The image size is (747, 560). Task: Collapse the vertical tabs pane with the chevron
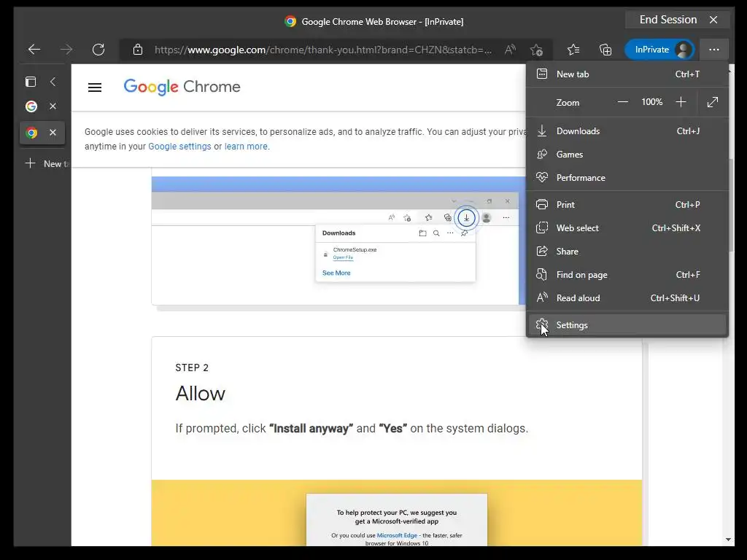pyautogui.click(x=53, y=82)
